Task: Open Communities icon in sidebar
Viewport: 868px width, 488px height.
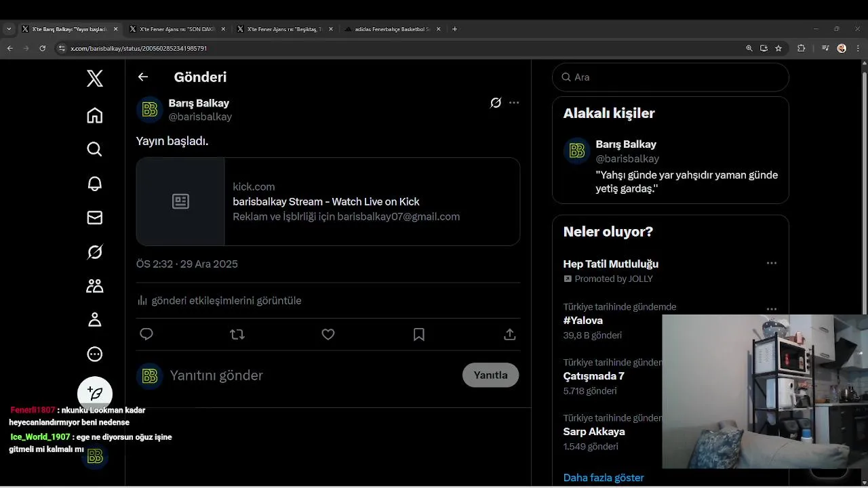Action: 95,286
